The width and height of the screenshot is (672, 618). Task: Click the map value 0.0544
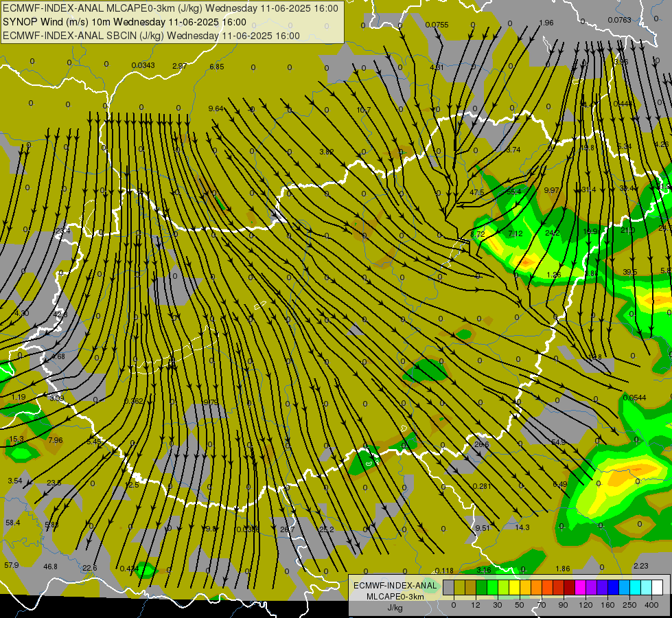click(634, 398)
